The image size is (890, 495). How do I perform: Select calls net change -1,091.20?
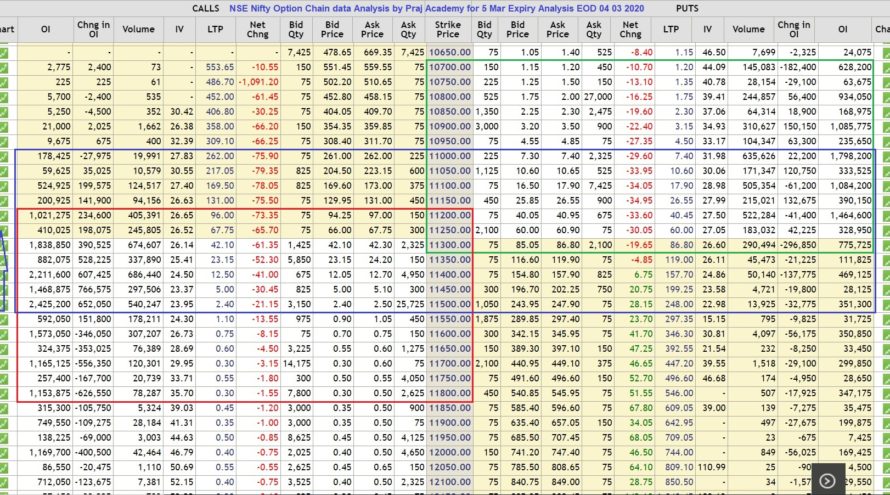[x=258, y=82]
